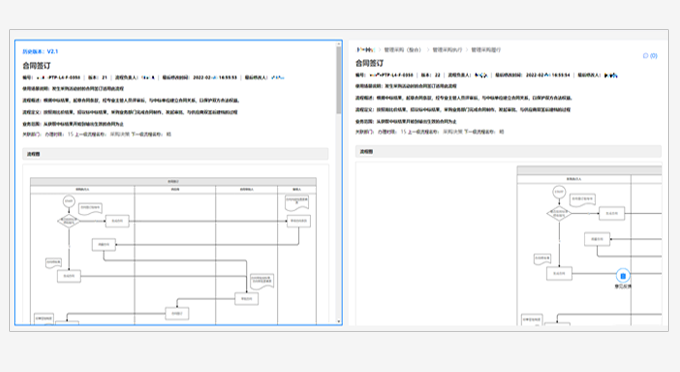680x372 pixels.
Task: Select the decision diamond in right flowchart
Action: pos(559,213)
